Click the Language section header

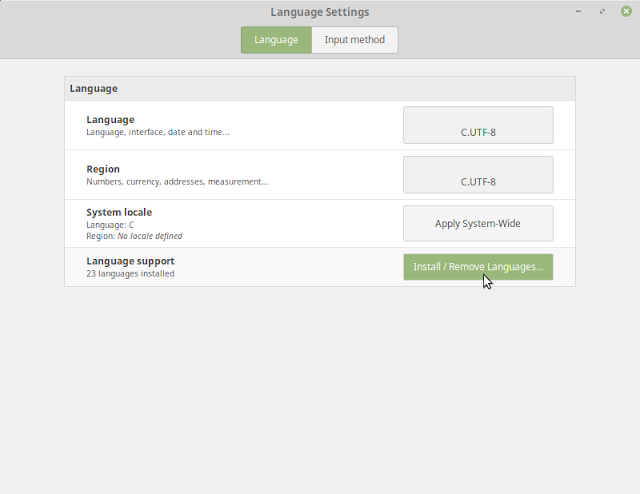[x=93, y=89]
